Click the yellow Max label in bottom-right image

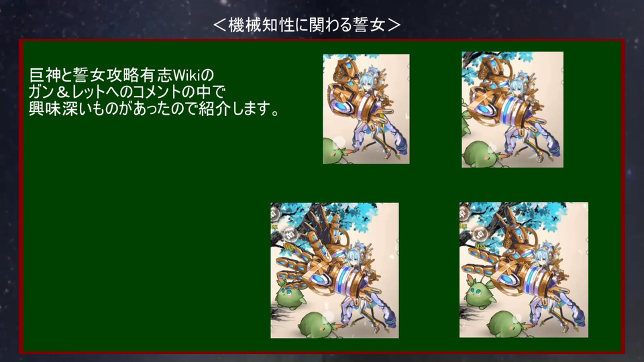(x=480, y=246)
